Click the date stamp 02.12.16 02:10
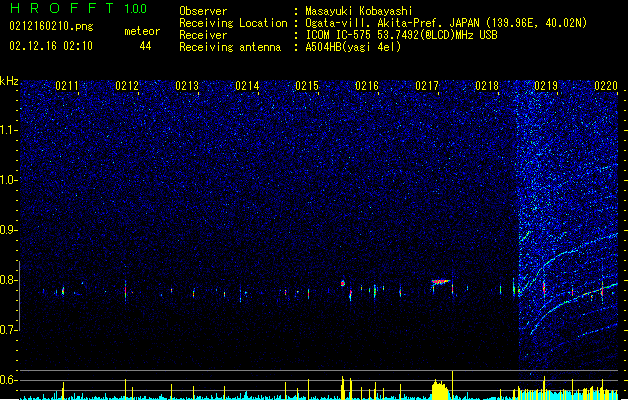The width and height of the screenshot is (629, 400). [51, 46]
